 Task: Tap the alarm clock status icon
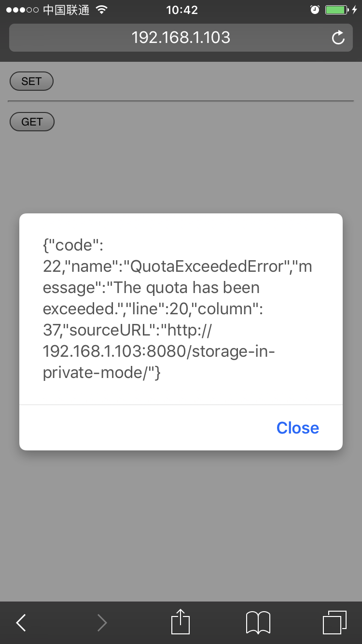coord(315,10)
